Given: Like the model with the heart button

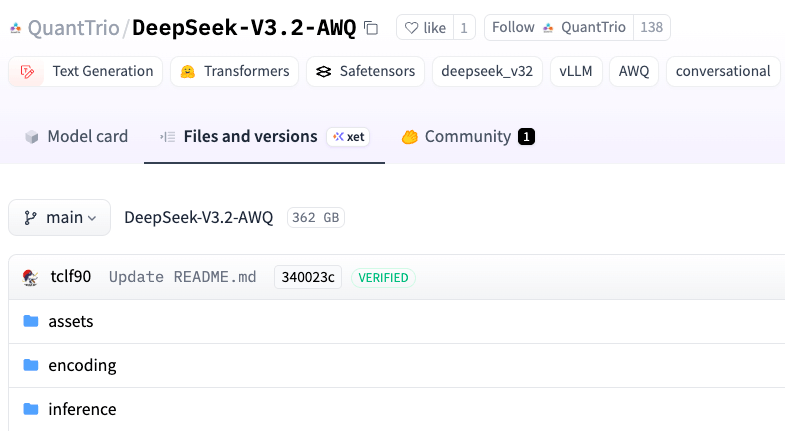Looking at the screenshot, I should tap(425, 28).
